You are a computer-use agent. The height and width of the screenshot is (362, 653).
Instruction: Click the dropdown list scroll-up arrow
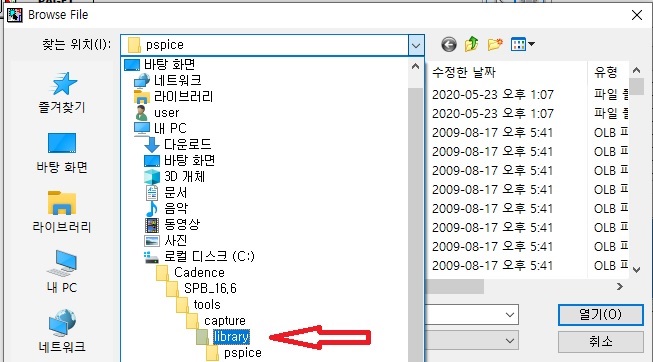415,66
